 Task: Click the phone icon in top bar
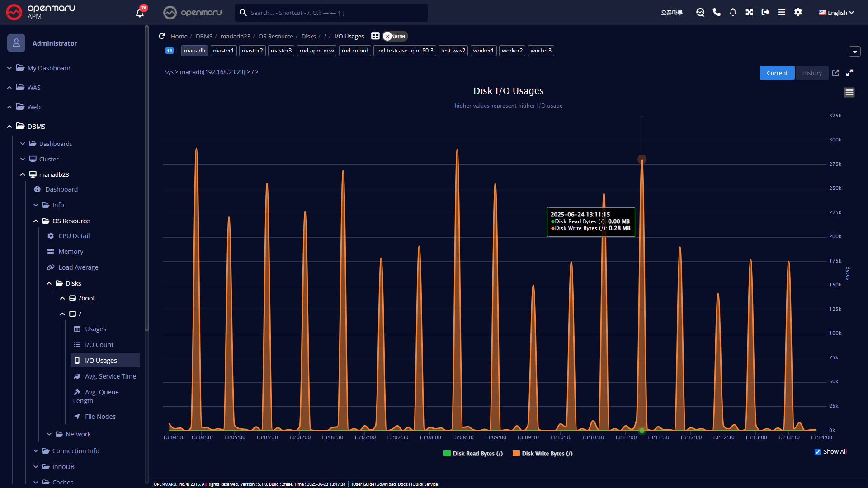pyautogui.click(x=717, y=12)
